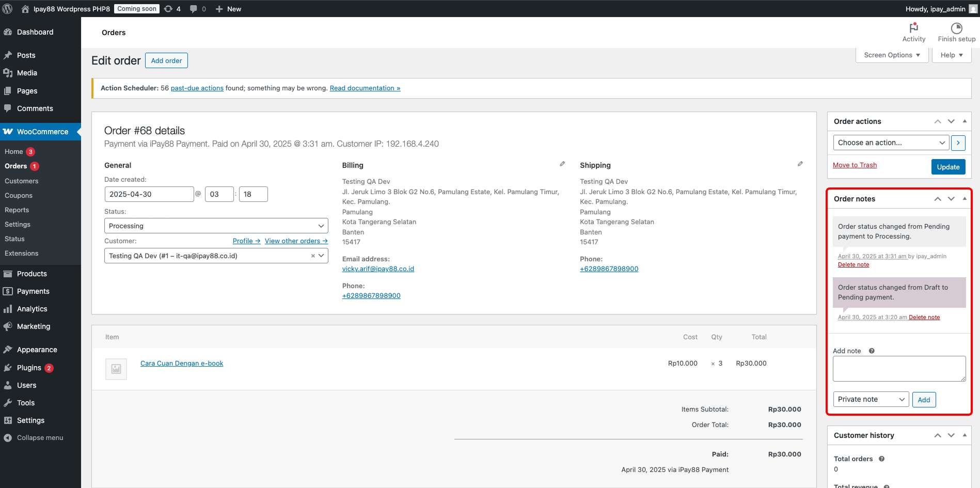980x488 pixels.
Task: Click View other orders link
Action: [296, 241]
